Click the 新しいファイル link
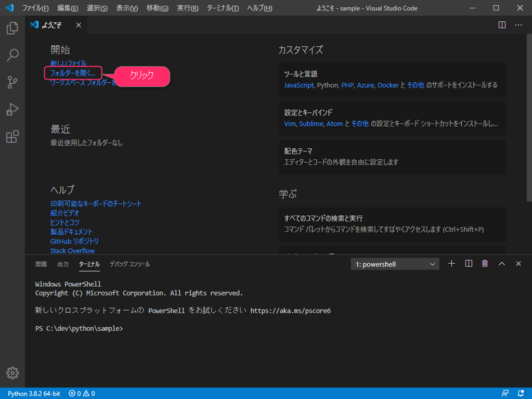Screen dimensions: 532x399 (68, 63)
